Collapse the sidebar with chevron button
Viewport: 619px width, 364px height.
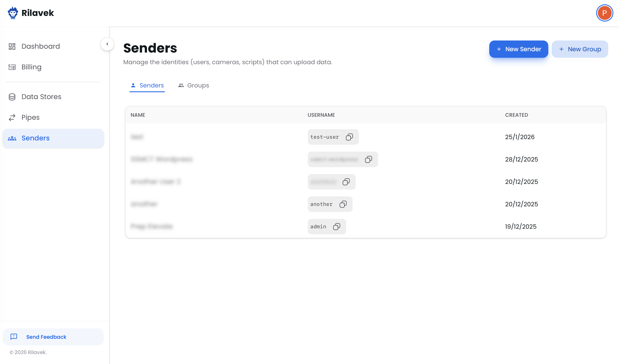click(x=107, y=44)
